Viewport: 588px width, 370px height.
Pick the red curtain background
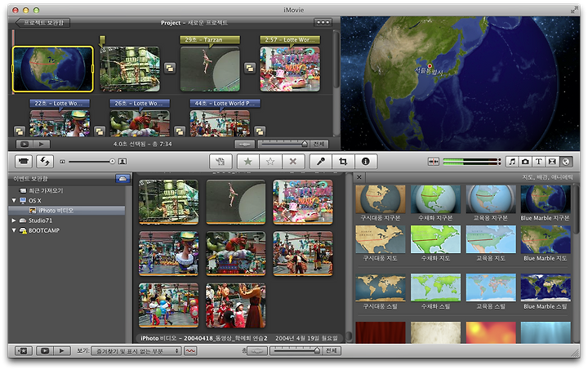pos(381,332)
